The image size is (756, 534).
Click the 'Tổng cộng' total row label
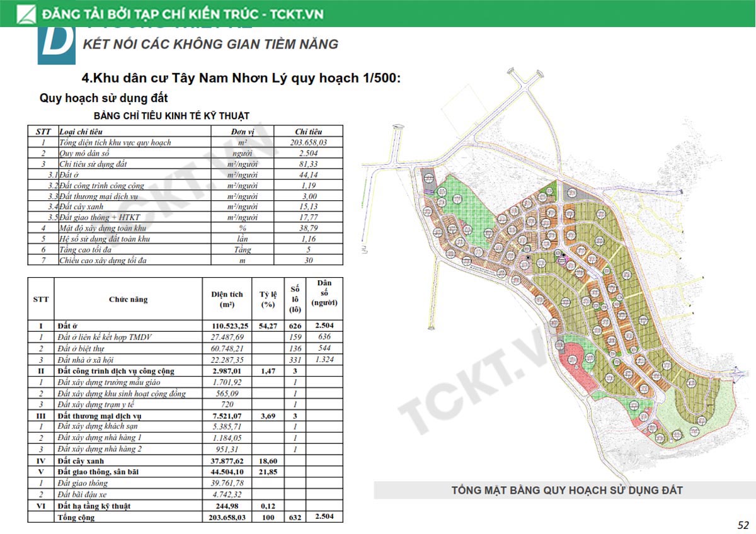pyautogui.click(x=77, y=517)
